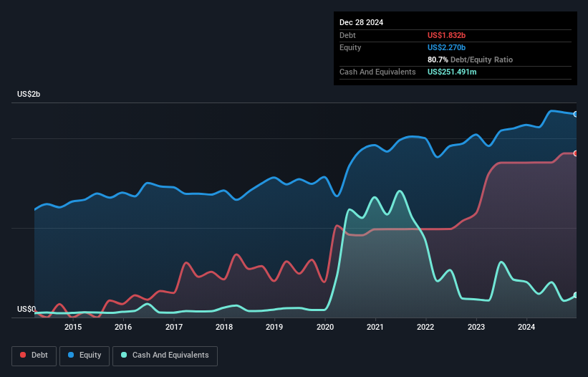Click the US$2b y-axis label
588x377 pixels.
coord(29,95)
